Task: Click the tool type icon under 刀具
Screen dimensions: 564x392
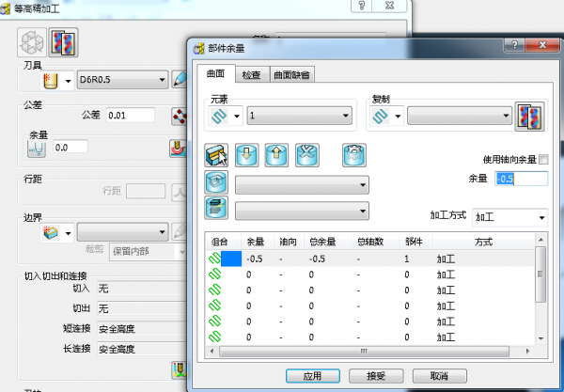Action: click(x=51, y=80)
